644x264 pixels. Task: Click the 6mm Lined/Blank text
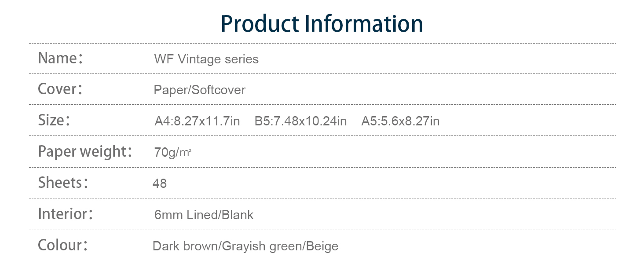[x=204, y=215]
